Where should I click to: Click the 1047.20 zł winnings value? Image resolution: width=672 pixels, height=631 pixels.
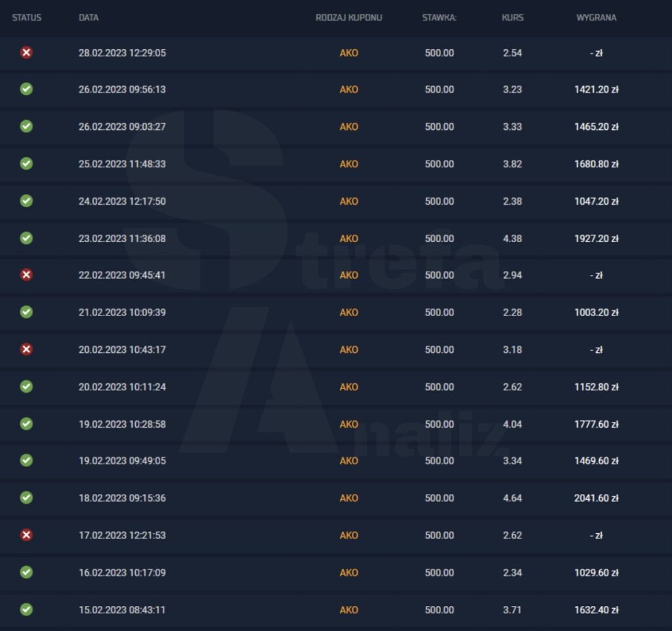[x=596, y=201]
